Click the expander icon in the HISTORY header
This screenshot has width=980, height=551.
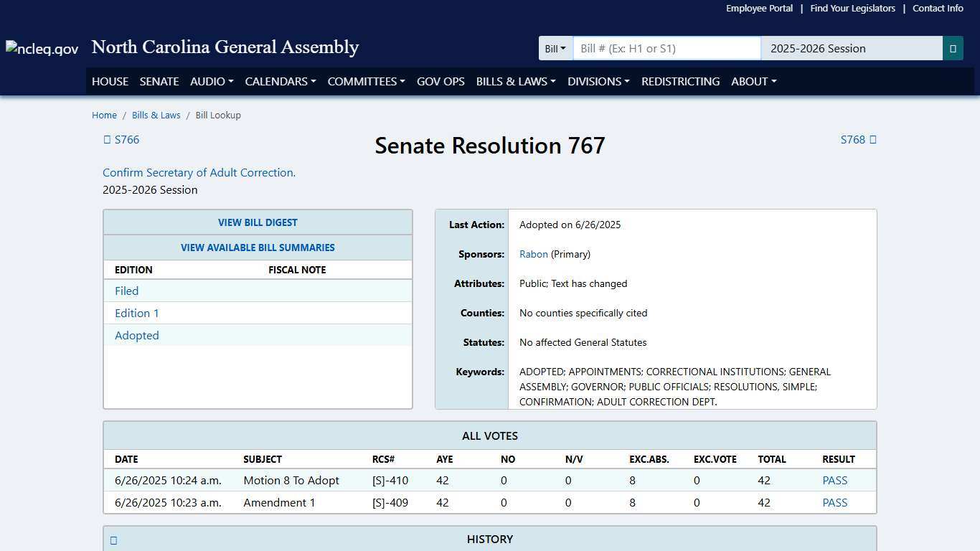113,540
